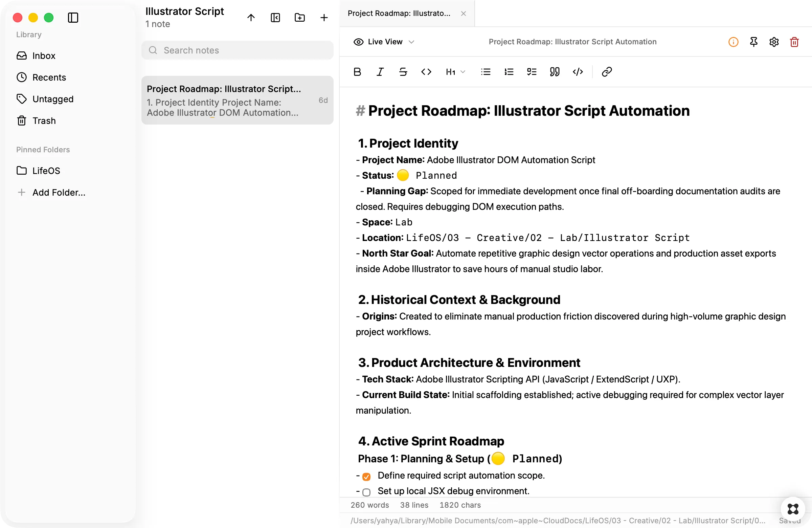Click the '3. Product Architecture & Environment' heading
The height and width of the screenshot is (528, 812).
[x=469, y=362]
